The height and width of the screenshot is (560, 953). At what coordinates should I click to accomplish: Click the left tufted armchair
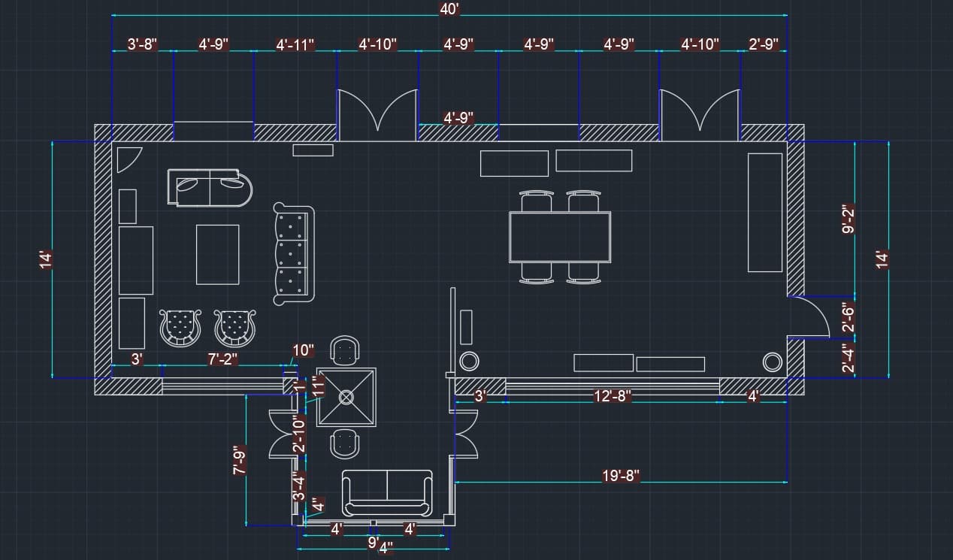click(x=181, y=327)
